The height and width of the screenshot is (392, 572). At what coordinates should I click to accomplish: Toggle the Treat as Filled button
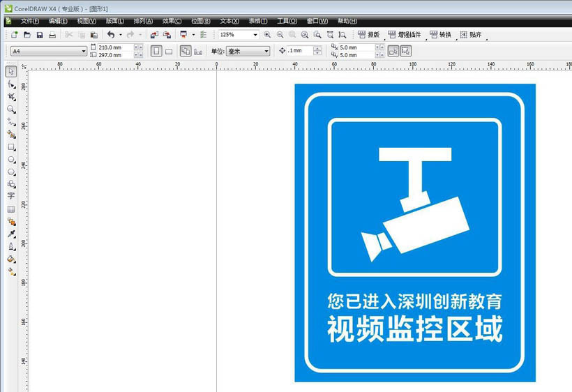point(406,51)
